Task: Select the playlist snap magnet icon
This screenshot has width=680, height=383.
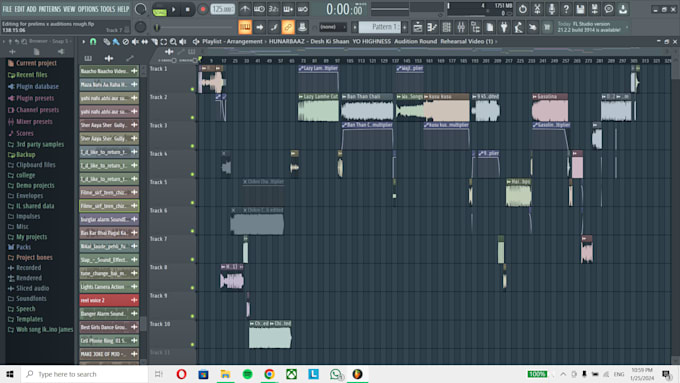Action: click(x=93, y=42)
